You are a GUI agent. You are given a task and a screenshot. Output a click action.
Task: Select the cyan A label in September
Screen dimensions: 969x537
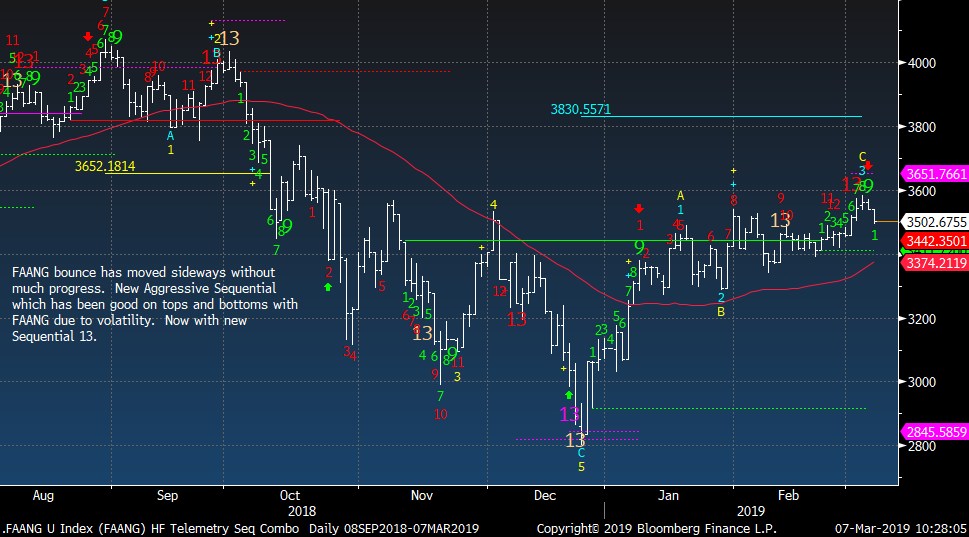pos(171,136)
